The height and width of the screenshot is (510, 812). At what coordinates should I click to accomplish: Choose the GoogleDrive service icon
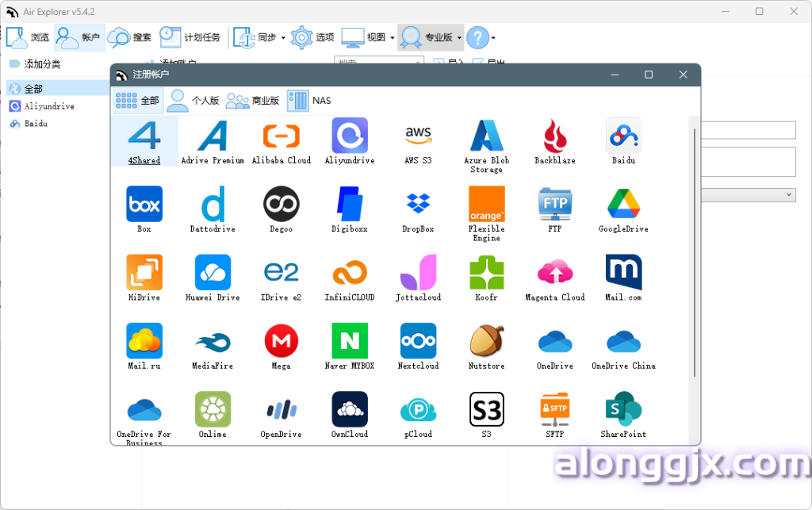click(x=623, y=205)
